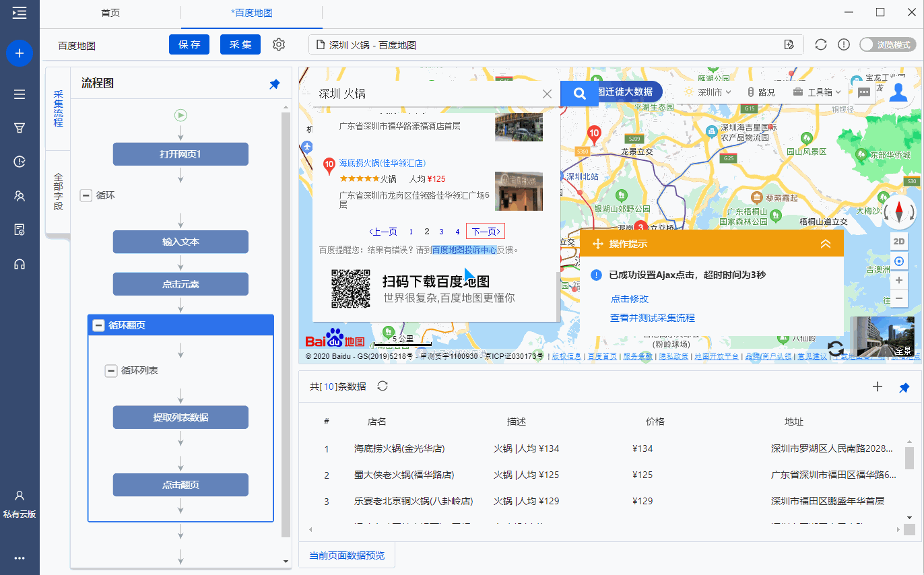Click the 下一页> pagination link
924x575 pixels.
[x=485, y=232]
